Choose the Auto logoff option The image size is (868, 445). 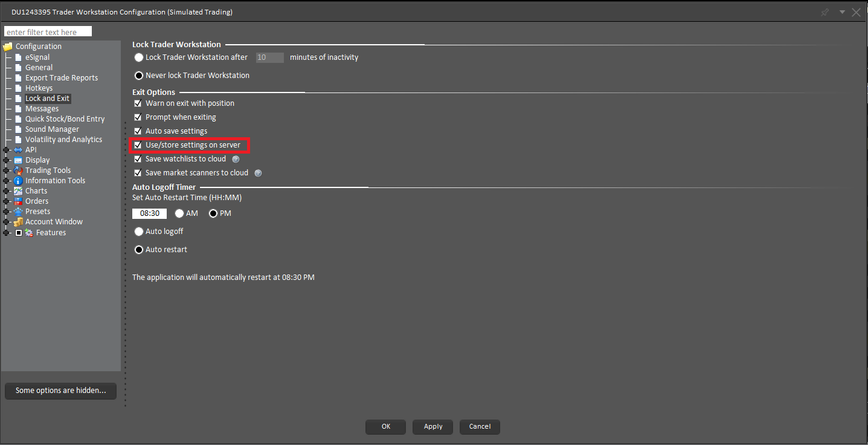tap(139, 232)
